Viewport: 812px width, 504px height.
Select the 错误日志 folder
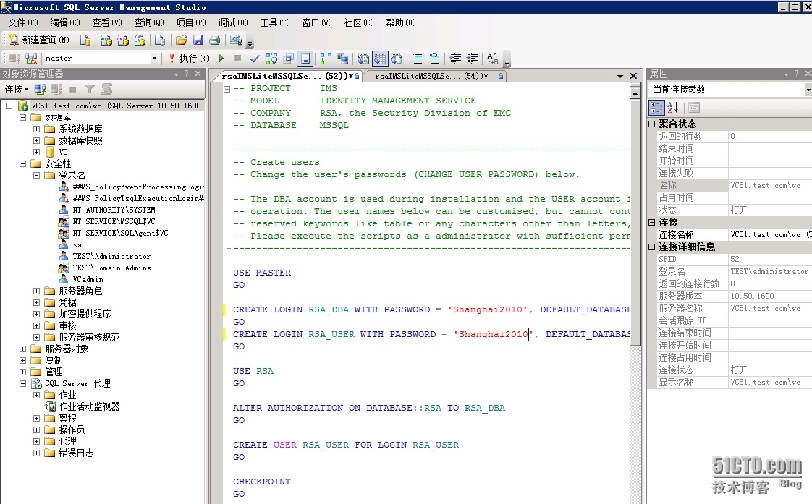76,453
